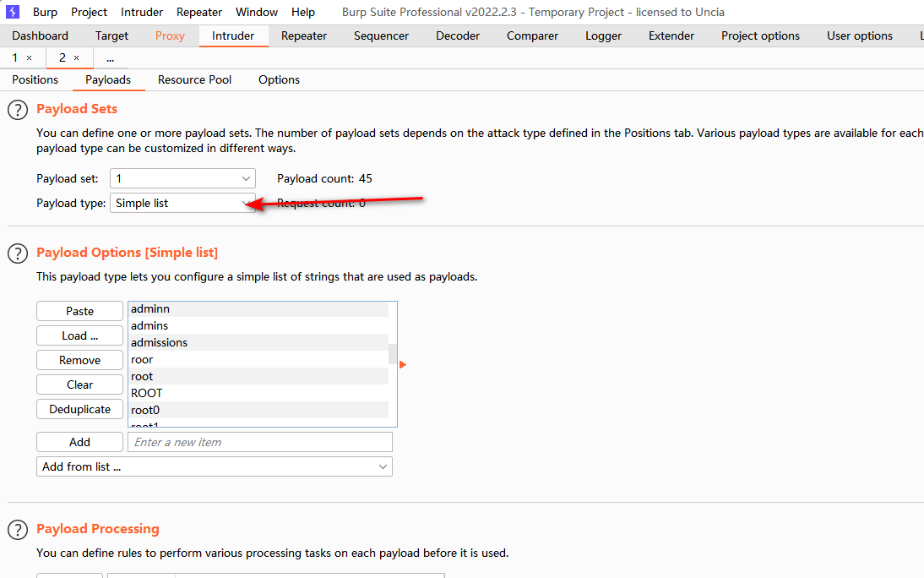Click the Load ... button
Viewport: 924px width, 578px height.
(x=79, y=335)
